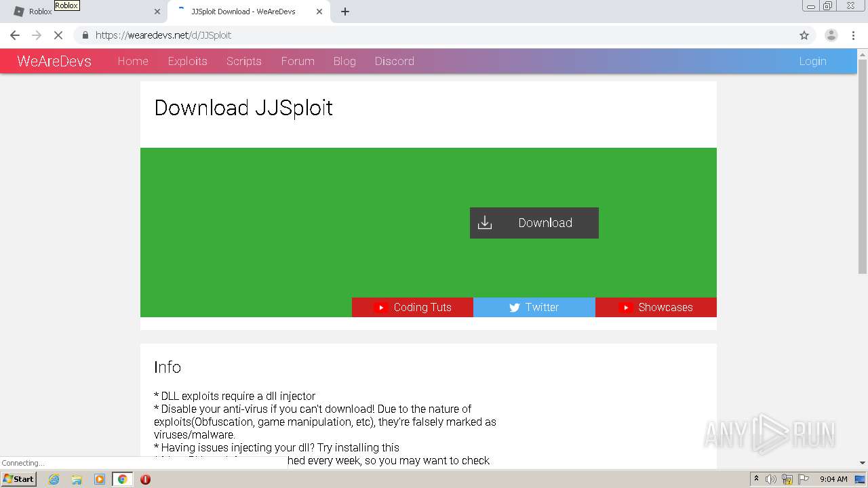Open the Showcases YouTube button
Screen dimensions: 868x488
656,307
